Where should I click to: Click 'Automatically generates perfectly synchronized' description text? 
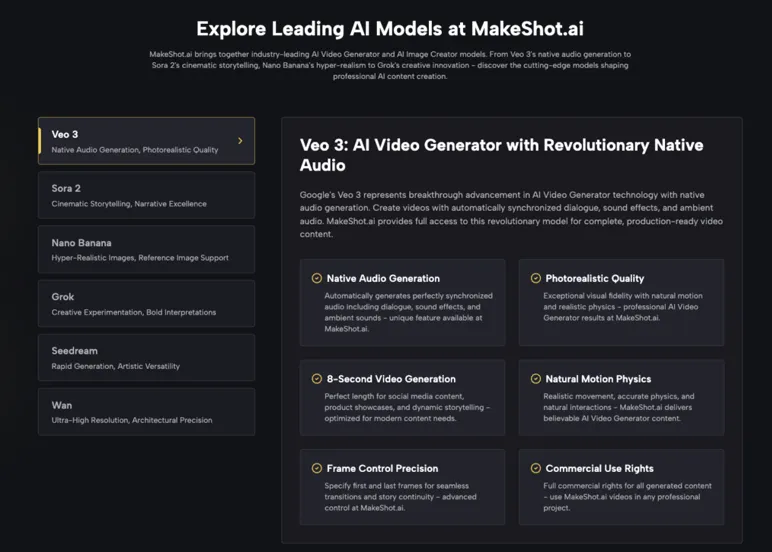click(408, 312)
